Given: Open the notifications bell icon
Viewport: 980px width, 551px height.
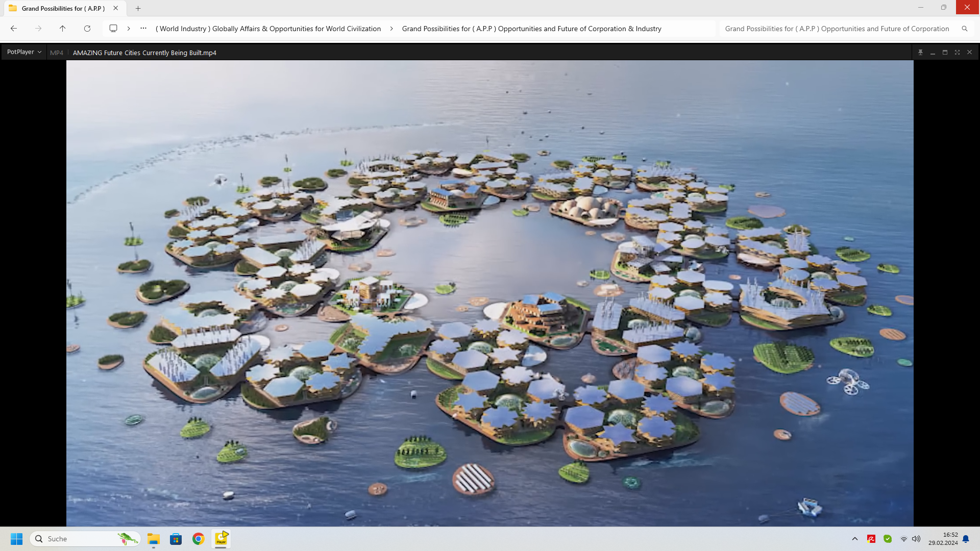Looking at the screenshot, I should pos(966,539).
